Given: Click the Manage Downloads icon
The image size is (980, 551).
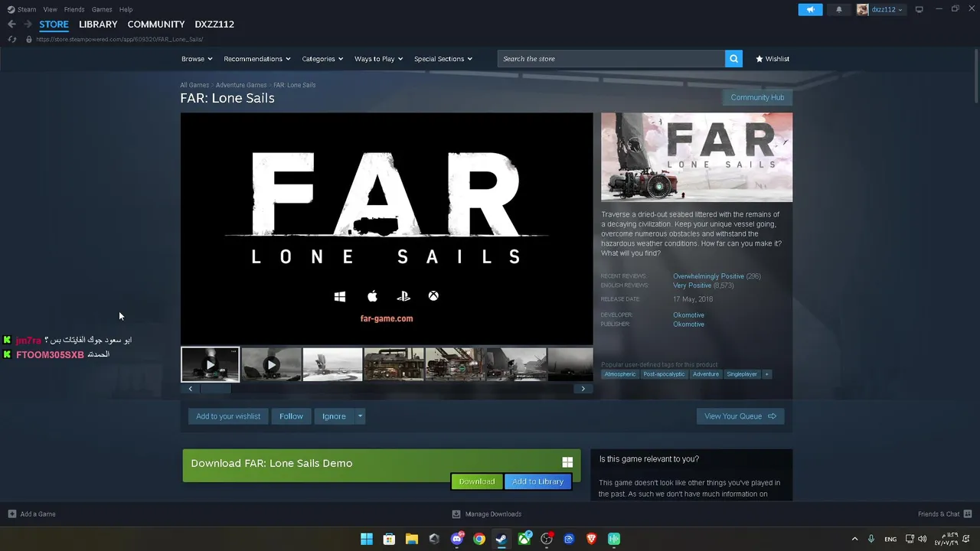Looking at the screenshot, I should (x=456, y=514).
